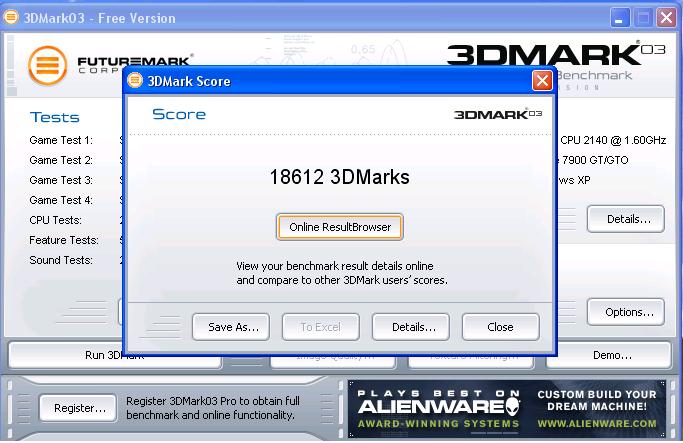Click 'View your benchmark result details online' text
683x443 pixels.
pos(335,266)
